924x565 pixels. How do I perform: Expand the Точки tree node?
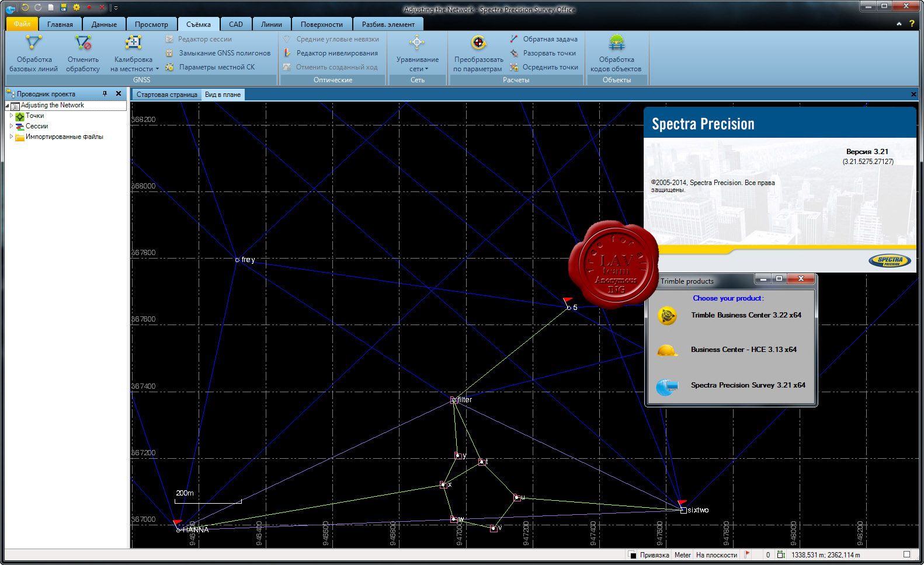point(11,116)
